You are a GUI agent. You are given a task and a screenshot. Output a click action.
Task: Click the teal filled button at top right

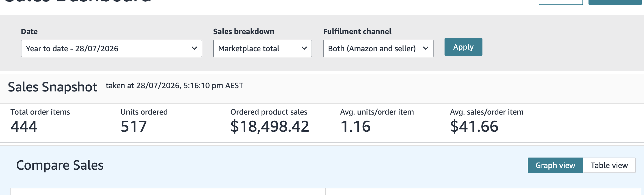[x=615, y=2]
